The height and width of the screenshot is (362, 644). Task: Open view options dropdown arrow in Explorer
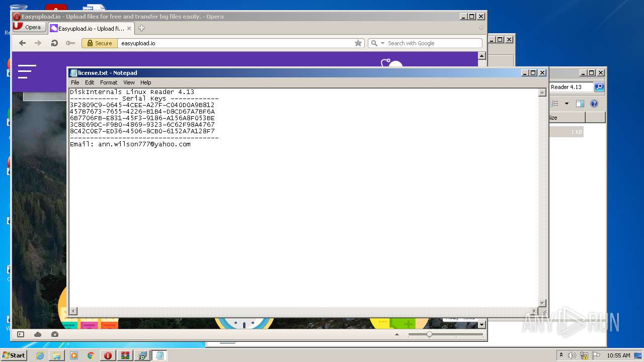(x=567, y=104)
